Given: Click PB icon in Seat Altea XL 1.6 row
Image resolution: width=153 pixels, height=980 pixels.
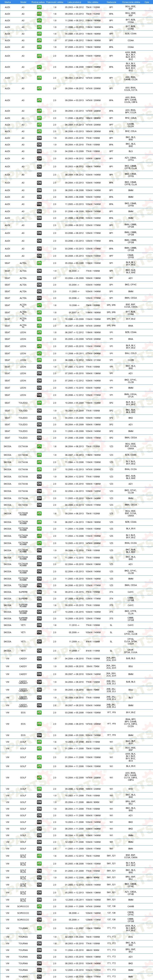Looking at the screenshot, I should pos(39,305).
